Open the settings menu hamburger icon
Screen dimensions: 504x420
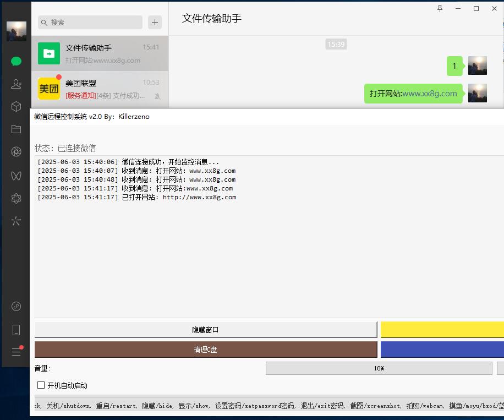16,352
